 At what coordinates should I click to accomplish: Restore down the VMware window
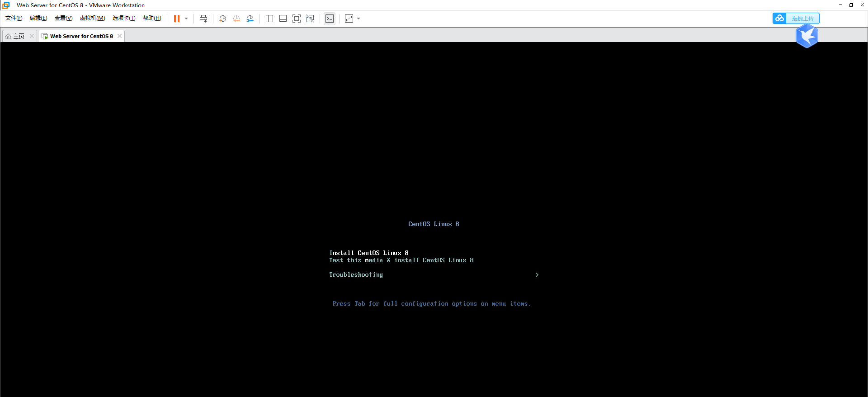pos(851,5)
